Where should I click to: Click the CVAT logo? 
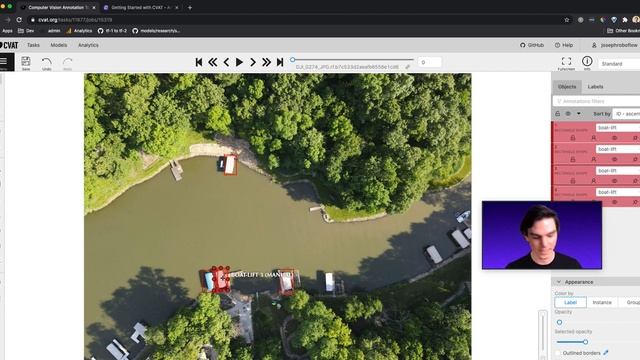pos(9,45)
